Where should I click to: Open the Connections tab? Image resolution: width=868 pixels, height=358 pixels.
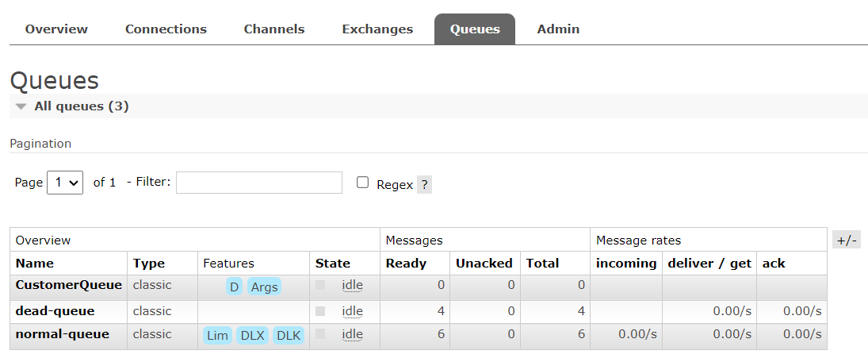(x=166, y=29)
